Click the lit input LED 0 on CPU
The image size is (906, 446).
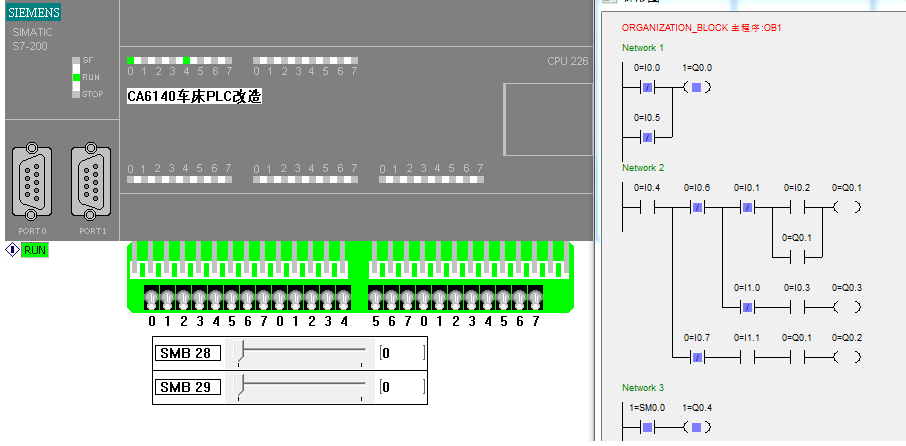(131, 60)
